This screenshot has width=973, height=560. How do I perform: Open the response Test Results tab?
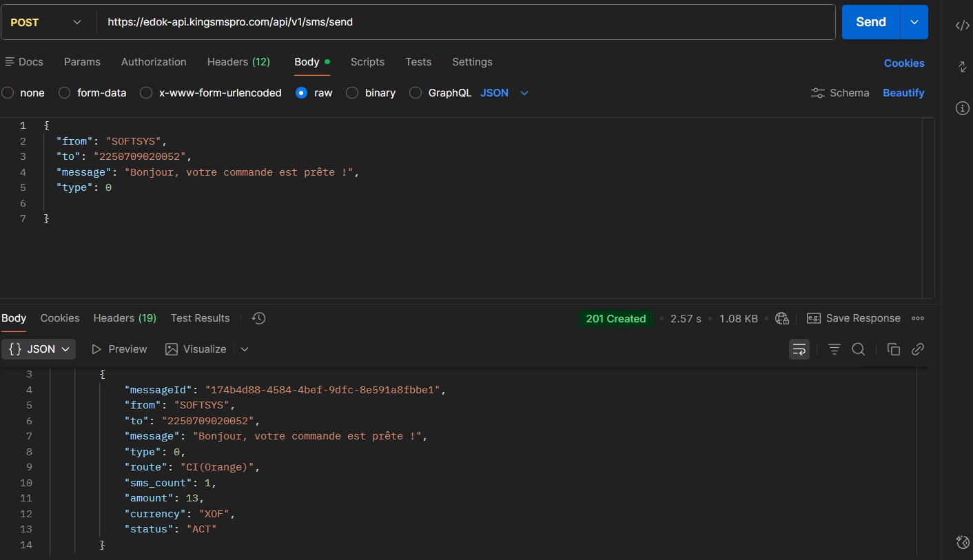(200, 318)
